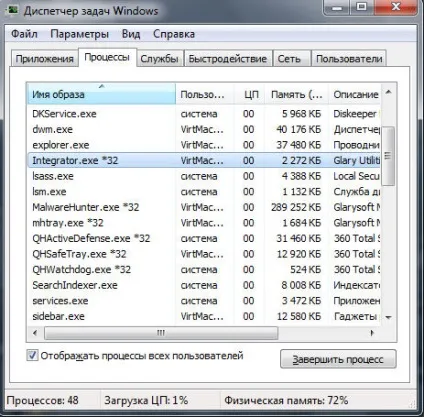The image size is (424, 417).
Task: Click the 37 480 КБ memory value
Action: tap(298, 145)
